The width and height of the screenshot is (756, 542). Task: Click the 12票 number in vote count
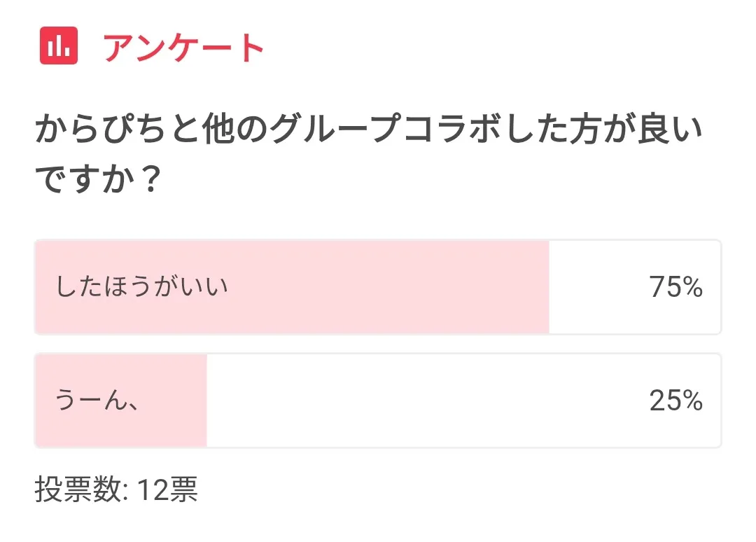coord(167,490)
